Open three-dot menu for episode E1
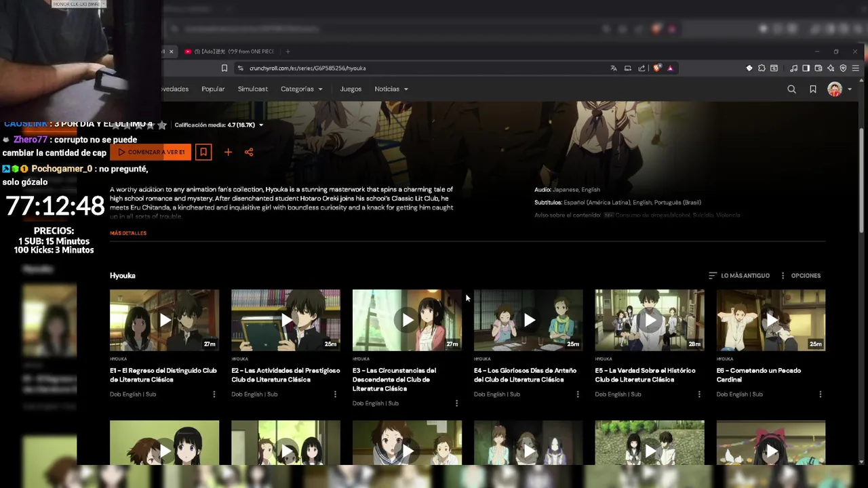 [214, 394]
